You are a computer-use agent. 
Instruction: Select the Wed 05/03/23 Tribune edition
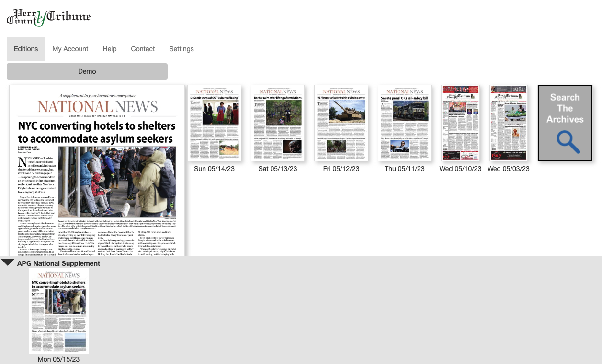coord(508,123)
